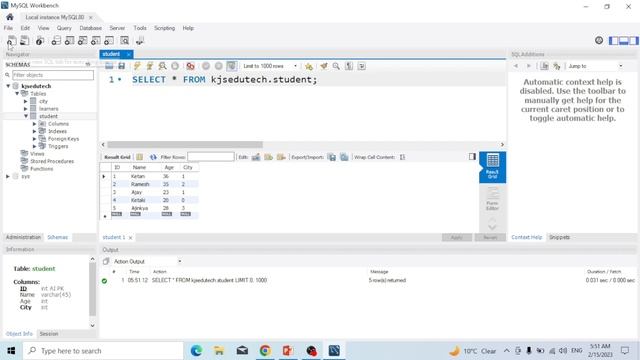Execute statement under cursor icon
640x360 pixels.
click(150, 66)
